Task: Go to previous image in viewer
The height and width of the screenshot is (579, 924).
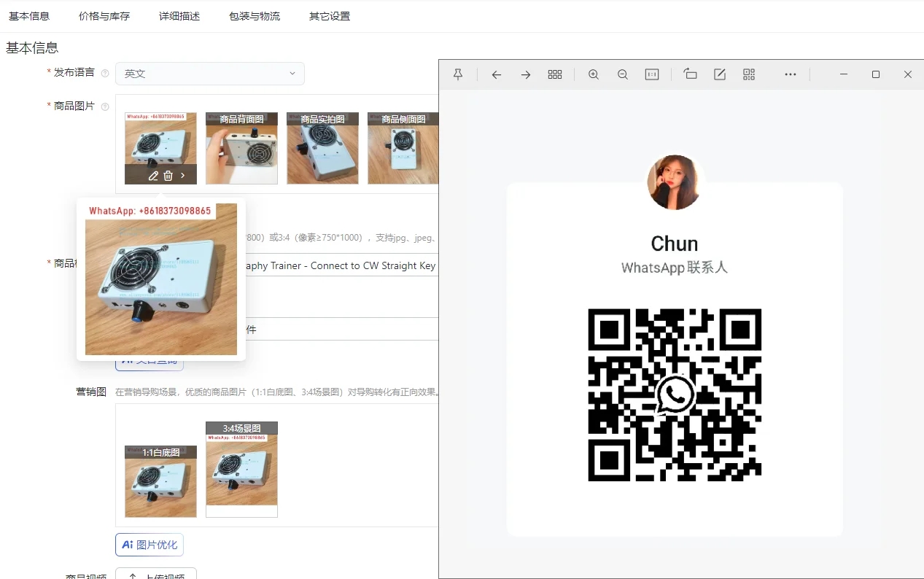Action: (497, 74)
